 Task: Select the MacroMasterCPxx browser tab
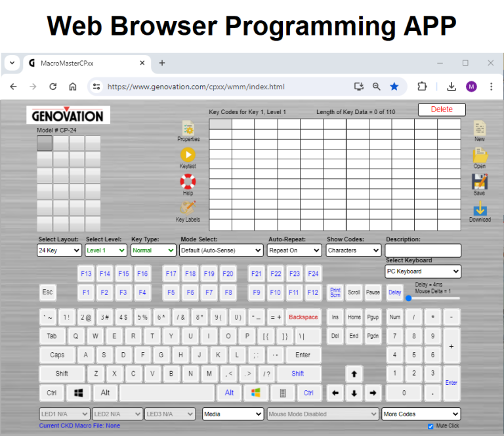tap(85, 64)
